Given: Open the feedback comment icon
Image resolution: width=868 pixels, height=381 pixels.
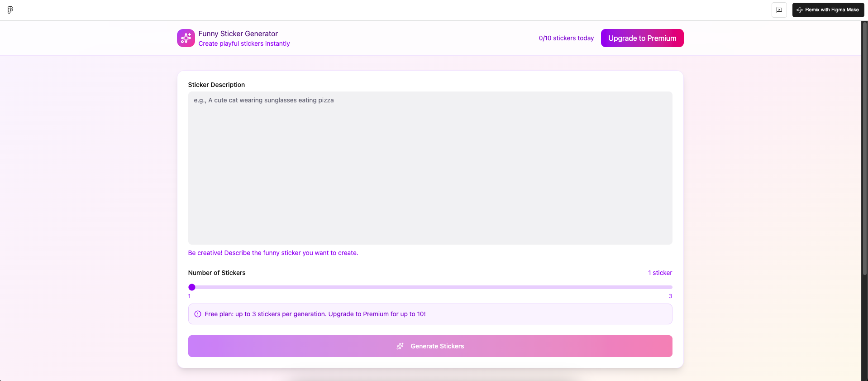Looking at the screenshot, I should (779, 10).
